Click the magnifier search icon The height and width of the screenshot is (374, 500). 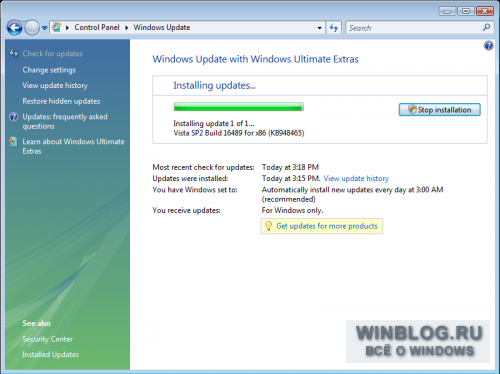pos(486,27)
